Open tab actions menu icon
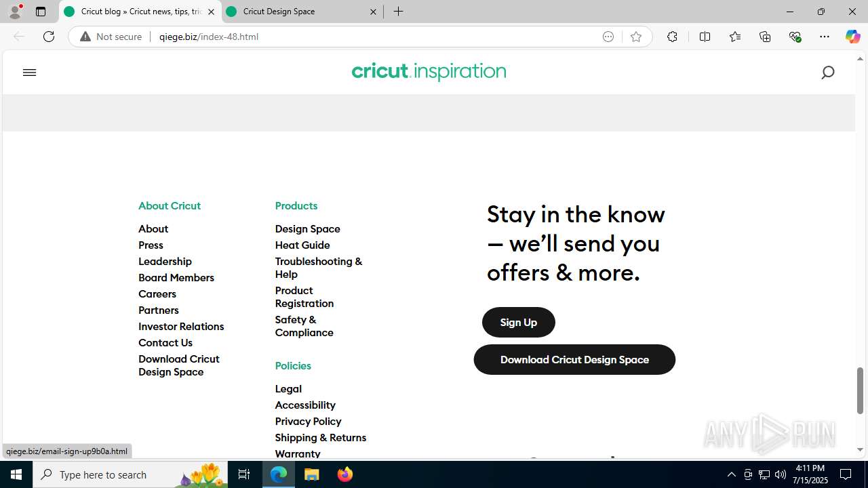Image resolution: width=868 pixels, height=488 pixels. [41, 12]
